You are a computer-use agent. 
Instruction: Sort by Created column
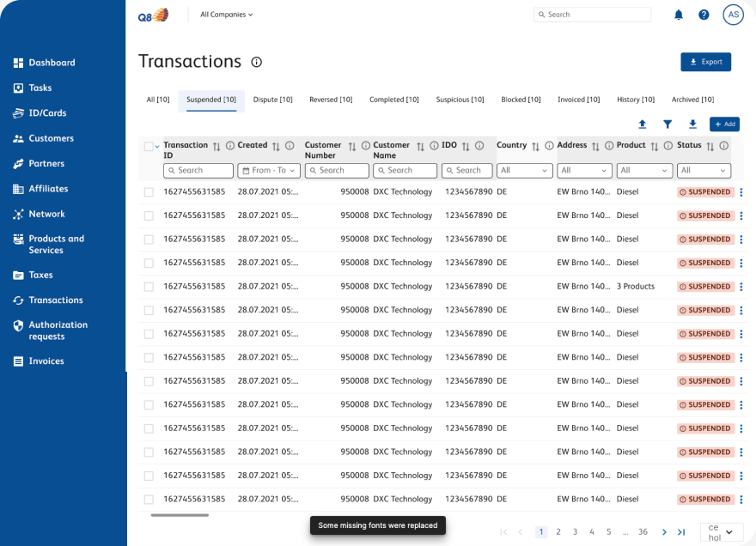tap(276, 147)
